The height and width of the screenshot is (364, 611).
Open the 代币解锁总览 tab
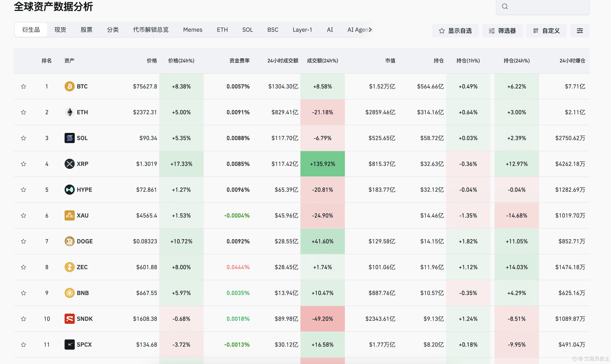click(151, 30)
